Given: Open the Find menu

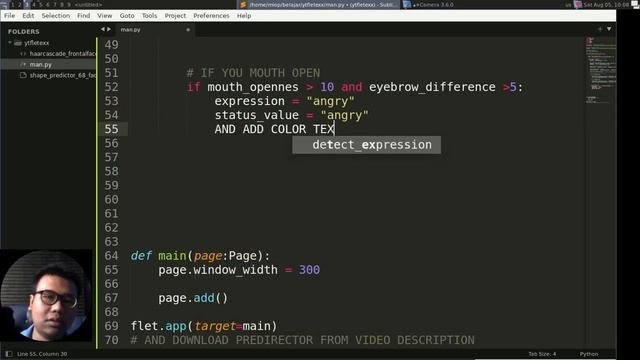Looking at the screenshot, I should 83,16.
